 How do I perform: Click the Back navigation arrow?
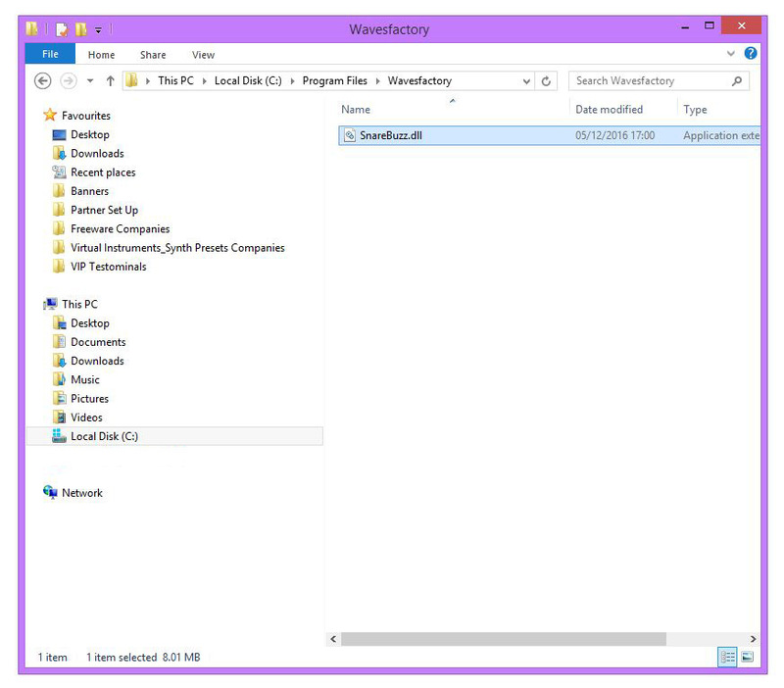[42, 81]
